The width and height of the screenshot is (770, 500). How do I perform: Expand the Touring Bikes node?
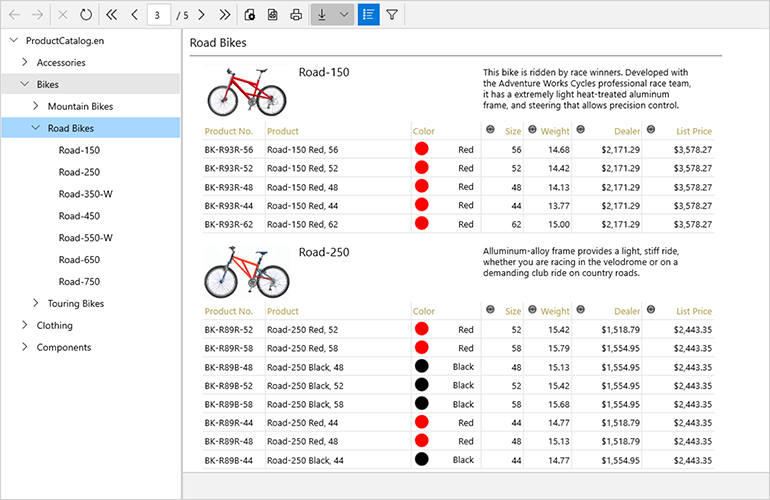[x=35, y=303]
